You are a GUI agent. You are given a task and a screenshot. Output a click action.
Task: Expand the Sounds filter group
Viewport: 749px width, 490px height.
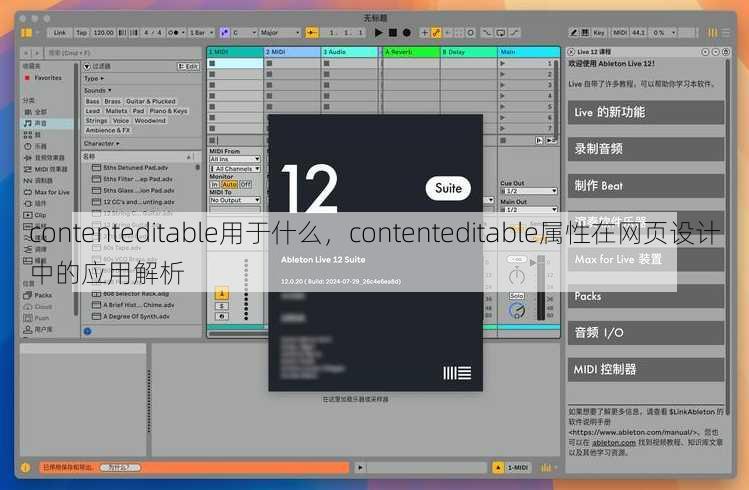point(97,90)
